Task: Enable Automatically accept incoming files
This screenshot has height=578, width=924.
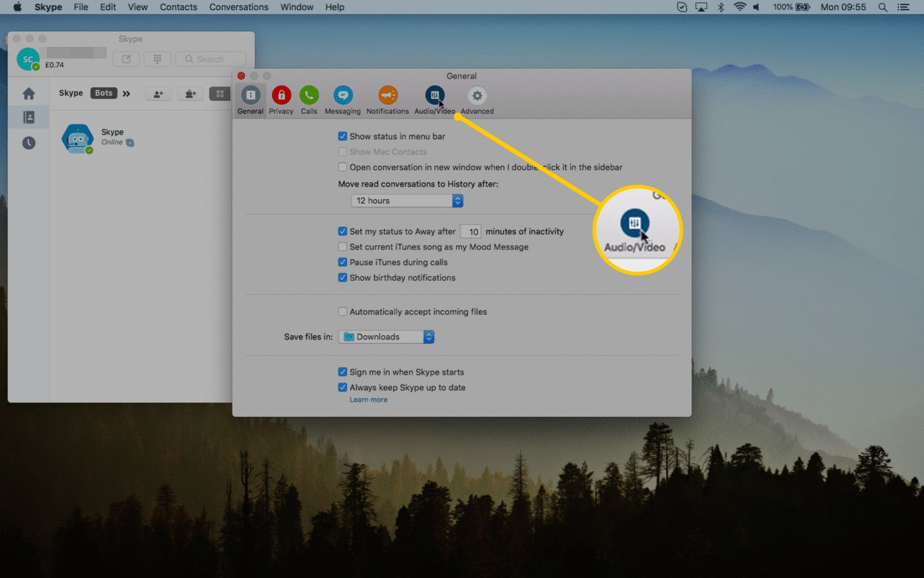Action: (x=343, y=312)
